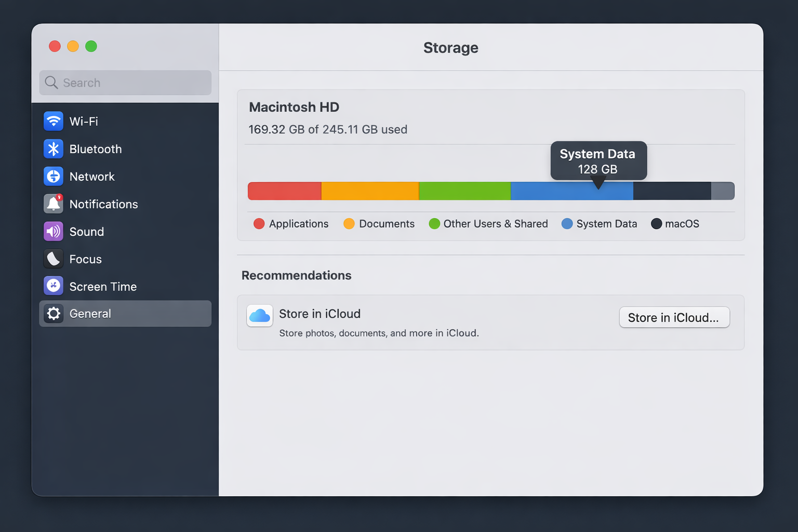Image resolution: width=798 pixels, height=532 pixels.
Task: Click the search magnifier icon
Action: [51, 83]
